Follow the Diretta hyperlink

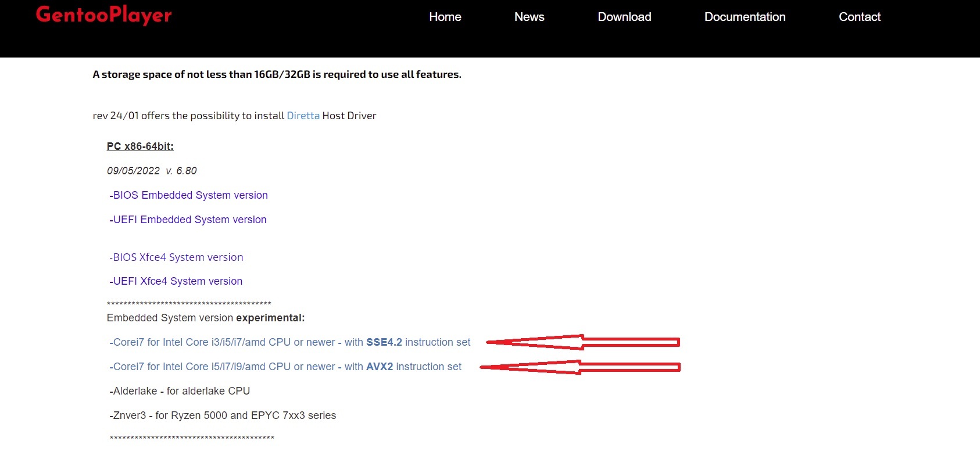pos(303,116)
